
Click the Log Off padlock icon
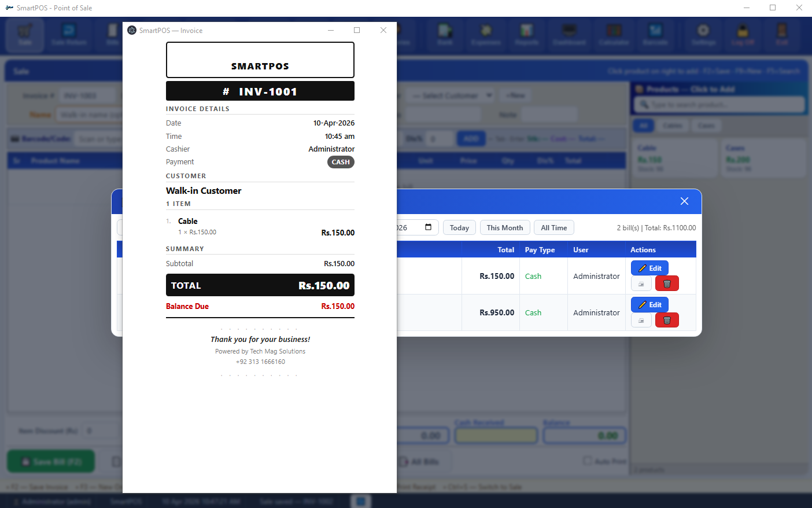coord(743,35)
